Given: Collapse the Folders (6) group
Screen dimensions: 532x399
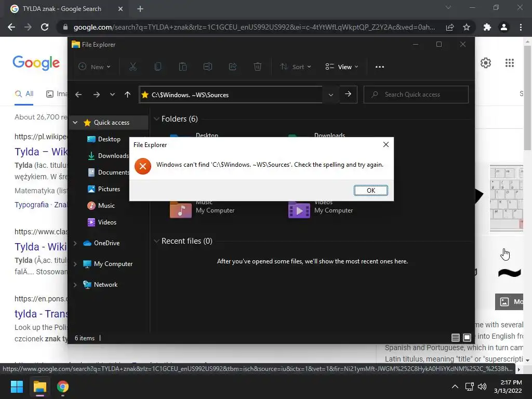Looking at the screenshot, I should point(156,119).
